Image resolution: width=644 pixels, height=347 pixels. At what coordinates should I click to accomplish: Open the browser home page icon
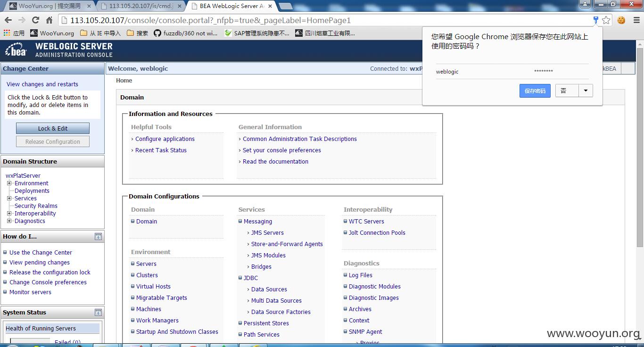[49, 20]
